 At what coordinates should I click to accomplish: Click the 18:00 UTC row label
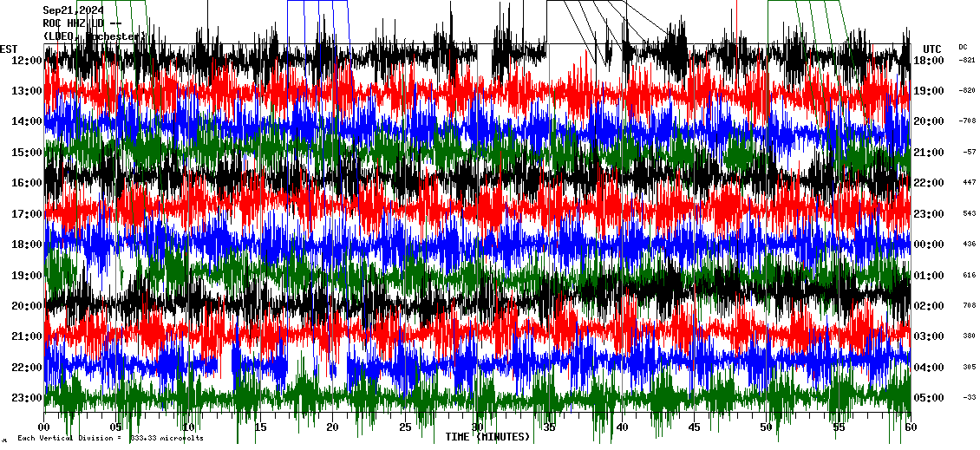pos(929,61)
